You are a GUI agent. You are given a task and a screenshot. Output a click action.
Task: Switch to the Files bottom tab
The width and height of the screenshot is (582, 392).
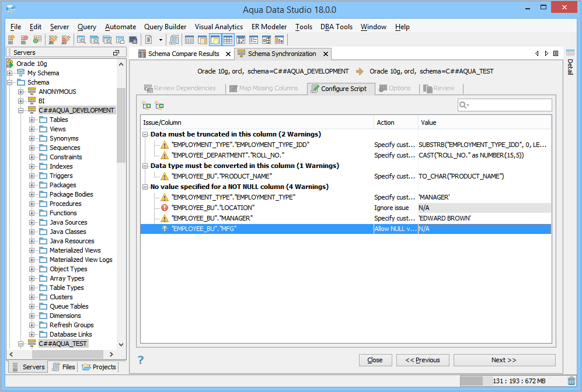(64, 367)
